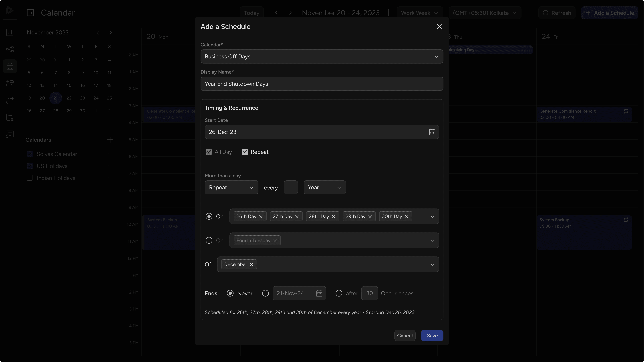Click the Refresh button
This screenshot has height=362, width=644.
(557, 13)
